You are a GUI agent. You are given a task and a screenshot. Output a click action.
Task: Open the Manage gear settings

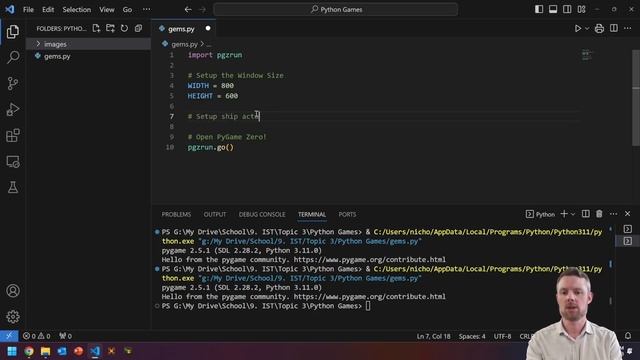click(x=13, y=317)
